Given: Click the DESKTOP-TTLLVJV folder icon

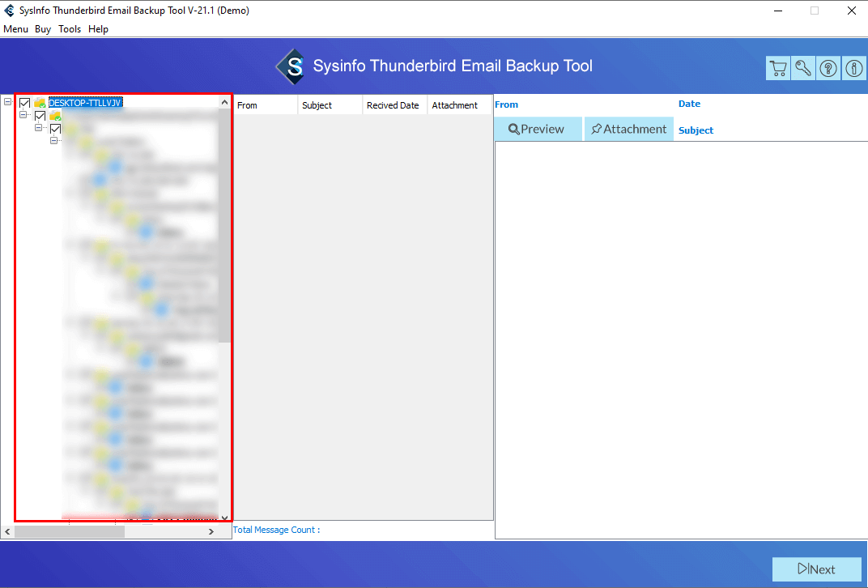Looking at the screenshot, I should coord(40,102).
